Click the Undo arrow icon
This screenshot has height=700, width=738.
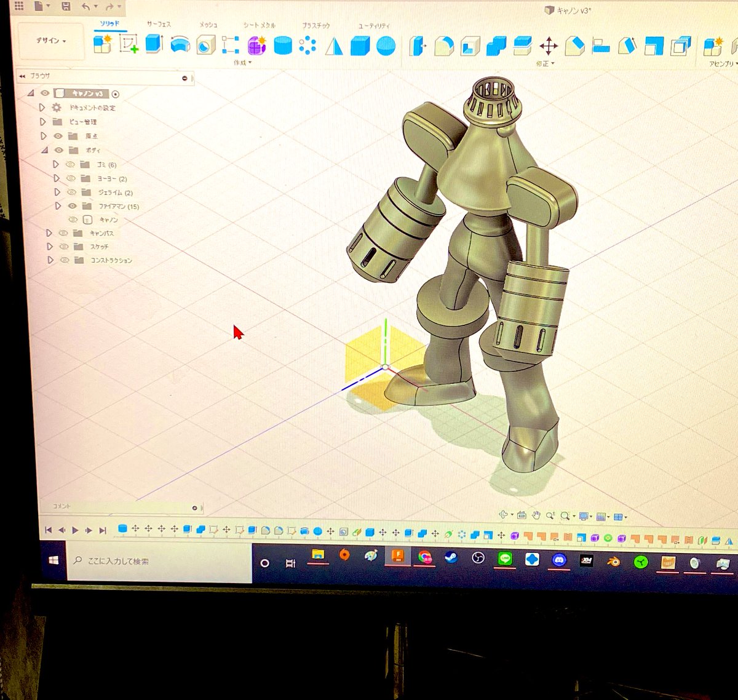(85, 7)
